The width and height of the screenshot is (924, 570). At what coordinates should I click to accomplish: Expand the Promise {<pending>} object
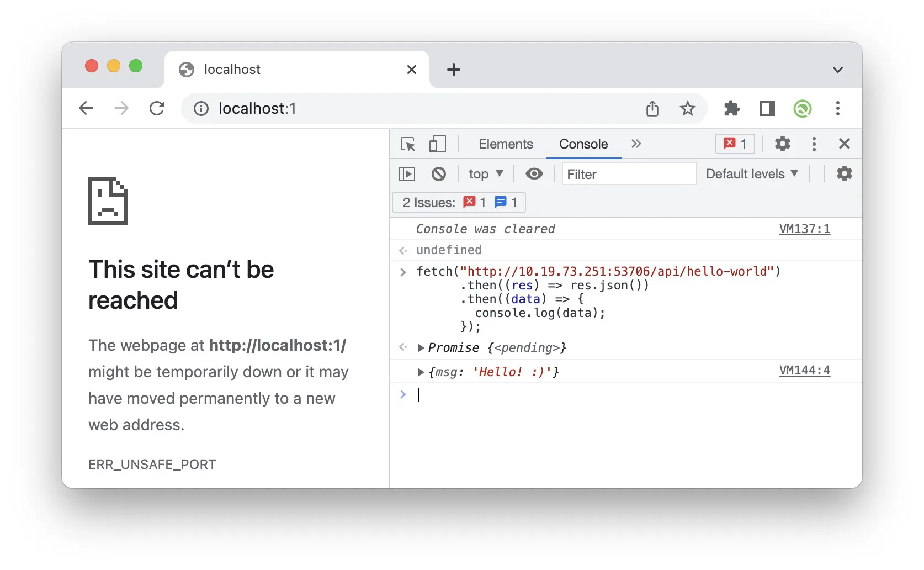(x=421, y=347)
